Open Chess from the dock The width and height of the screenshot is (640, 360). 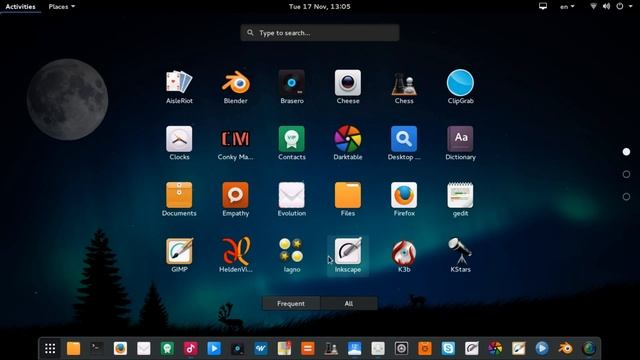click(x=331, y=349)
